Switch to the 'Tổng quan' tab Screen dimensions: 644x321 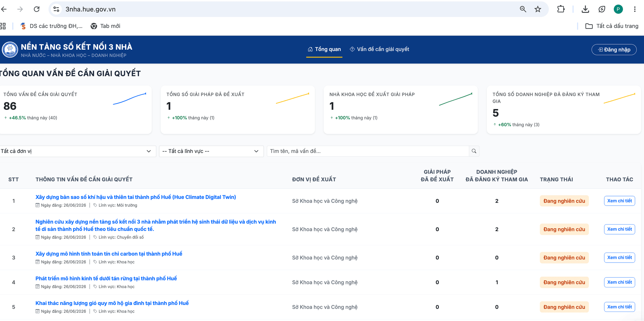[x=324, y=49]
